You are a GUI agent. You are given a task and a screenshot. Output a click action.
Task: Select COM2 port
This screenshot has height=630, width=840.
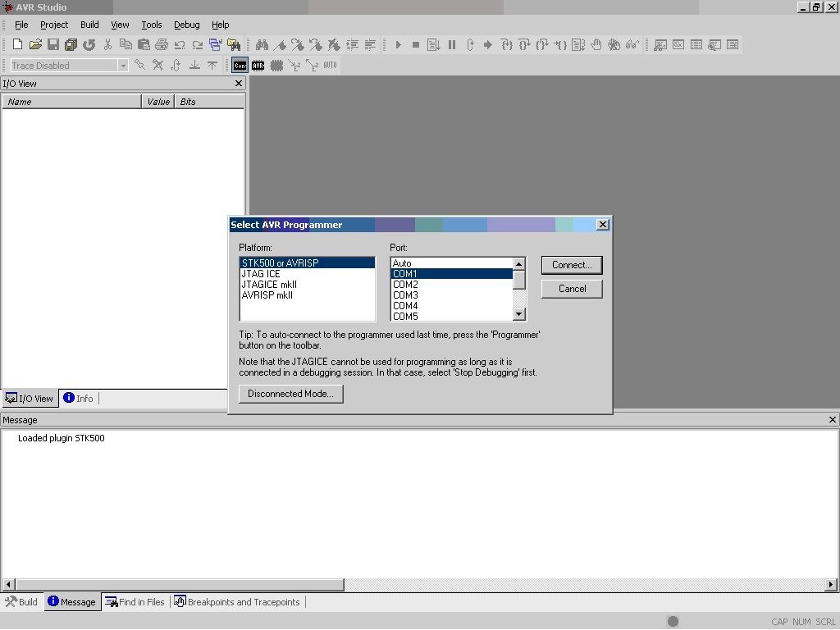coord(452,285)
